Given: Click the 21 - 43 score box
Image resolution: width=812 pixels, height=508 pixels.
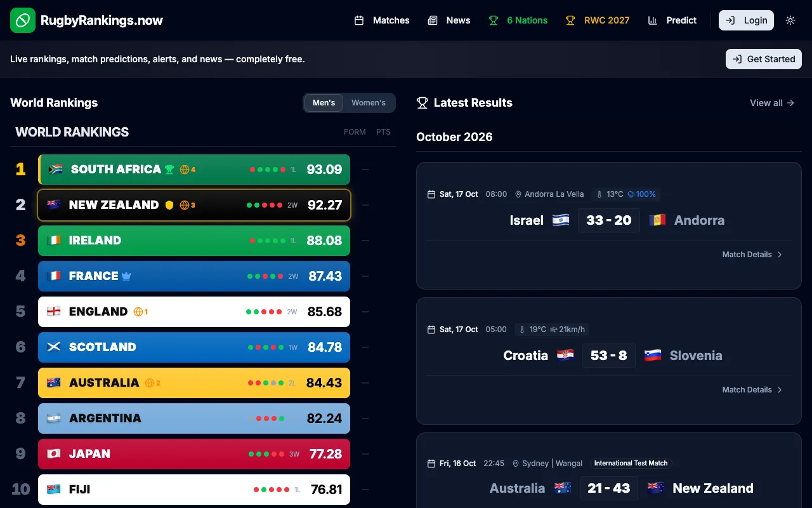Looking at the screenshot, I should [x=609, y=488].
